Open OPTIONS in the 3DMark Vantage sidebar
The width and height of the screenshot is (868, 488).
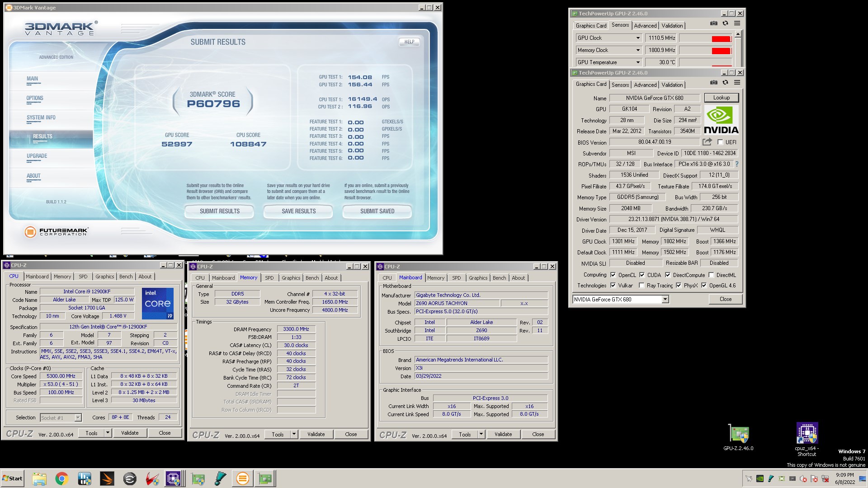pyautogui.click(x=35, y=98)
